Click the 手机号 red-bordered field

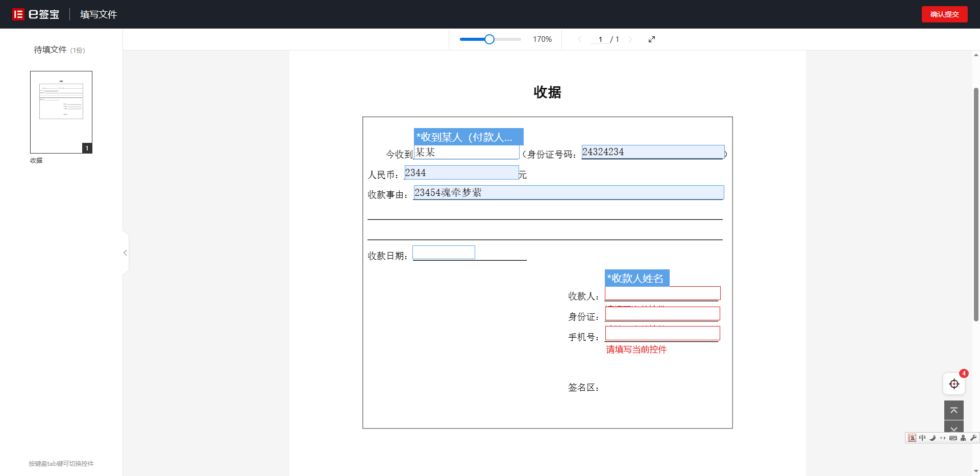pyautogui.click(x=663, y=333)
